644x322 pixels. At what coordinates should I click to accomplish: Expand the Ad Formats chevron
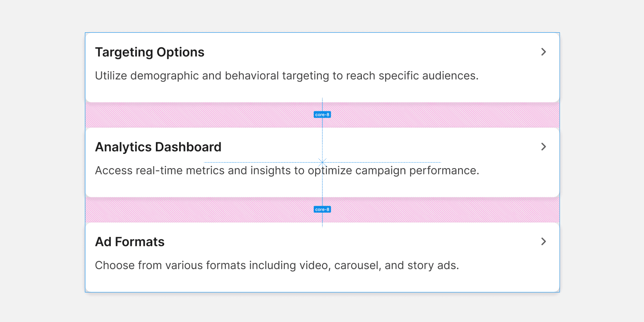(543, 241)
